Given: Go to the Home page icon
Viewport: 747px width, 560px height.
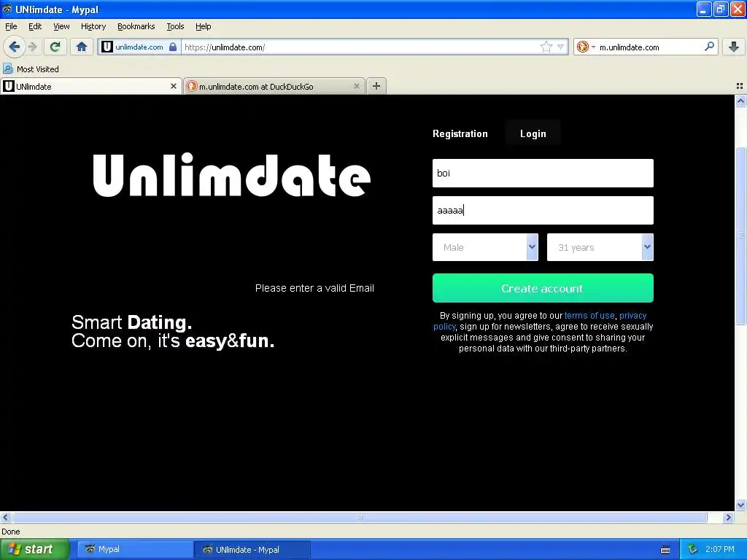Looking at the screenshot, I should tap(82, 47).
